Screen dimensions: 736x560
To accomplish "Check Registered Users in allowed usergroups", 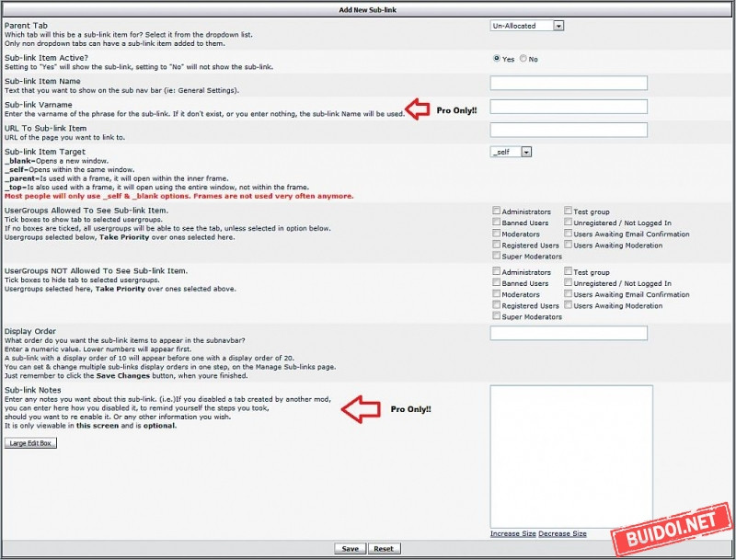I will coord(497,246).
